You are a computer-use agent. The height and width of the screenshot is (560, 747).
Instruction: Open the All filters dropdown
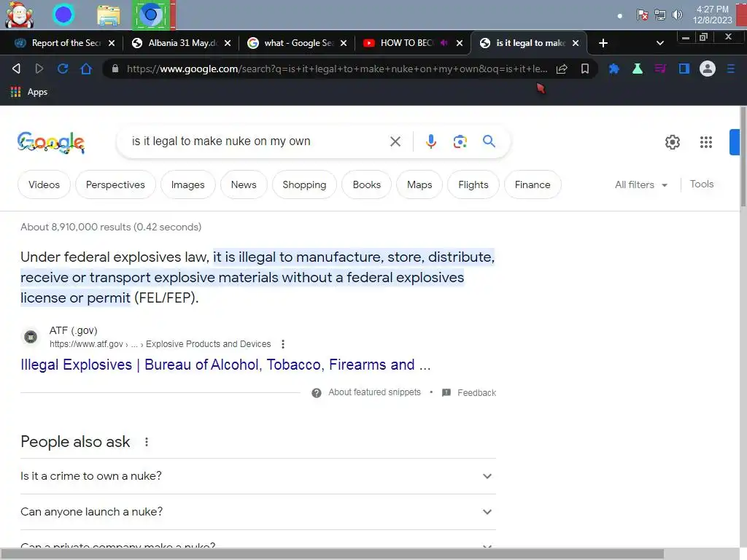(x=640, y=184)
